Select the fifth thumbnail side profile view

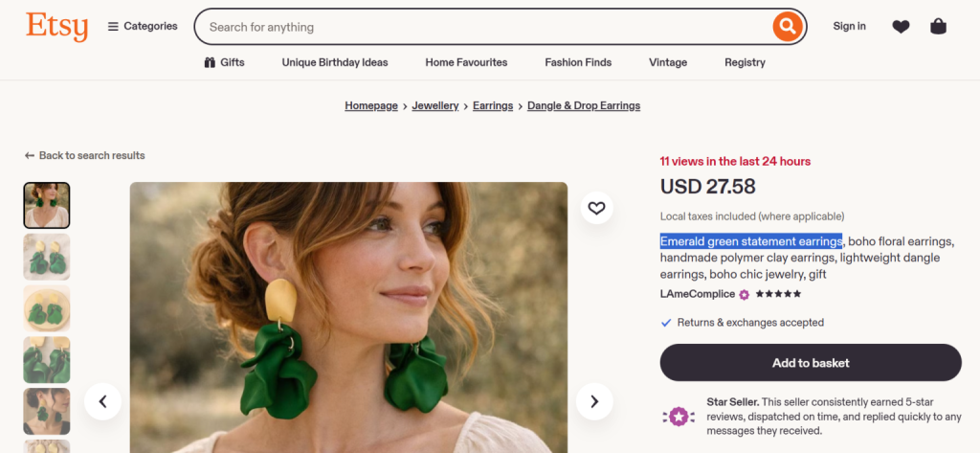47,411
